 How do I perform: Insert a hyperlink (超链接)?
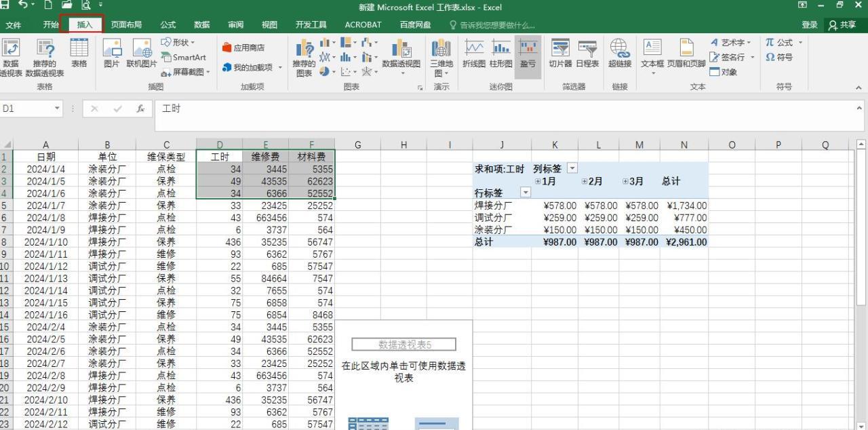[x=619, y=53]
